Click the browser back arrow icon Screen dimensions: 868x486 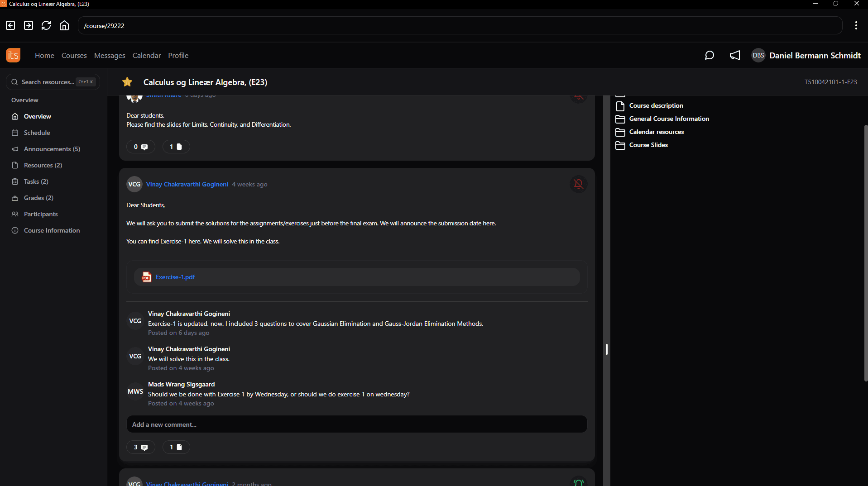click(x=10, y=25)
